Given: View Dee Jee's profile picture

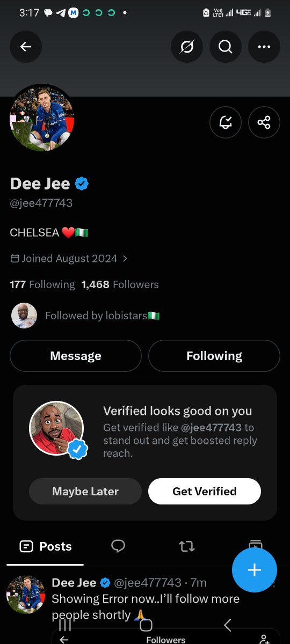Looking at the screenshot, I should click(x=42, y=118).
